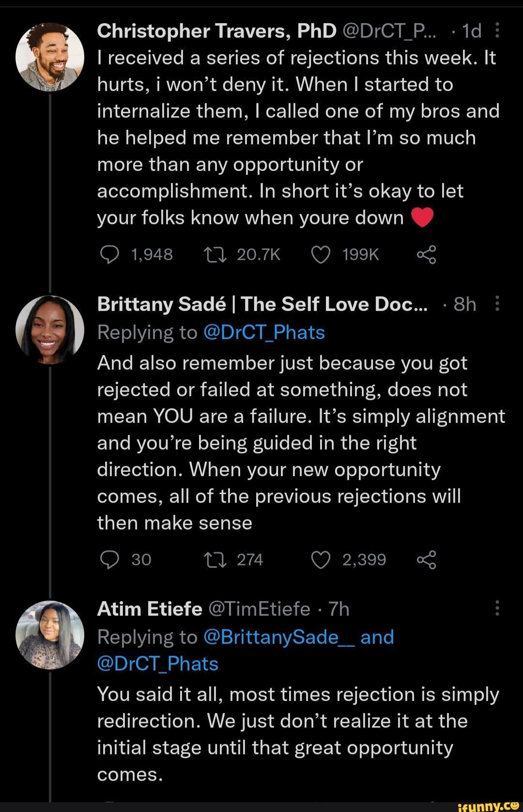Open @DrCT_Phats mention in Brittany's reply

(264, 332)
